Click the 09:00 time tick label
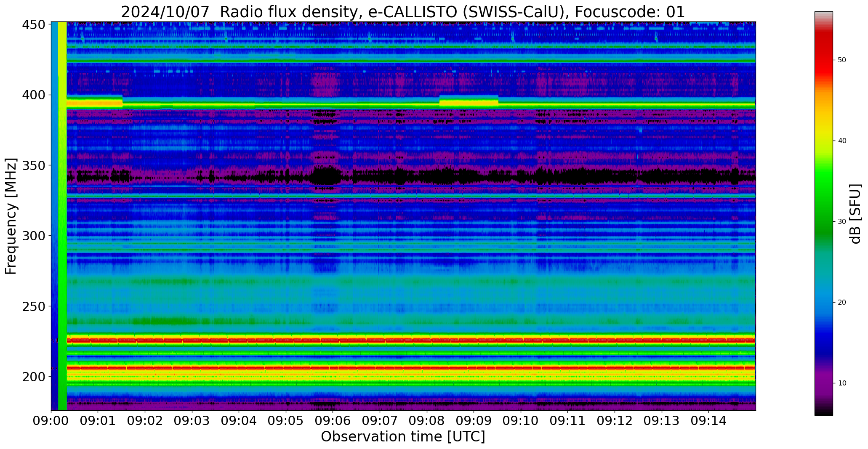Screen dimensions: 868x449 pyautogui.click(x=51, y=421)
